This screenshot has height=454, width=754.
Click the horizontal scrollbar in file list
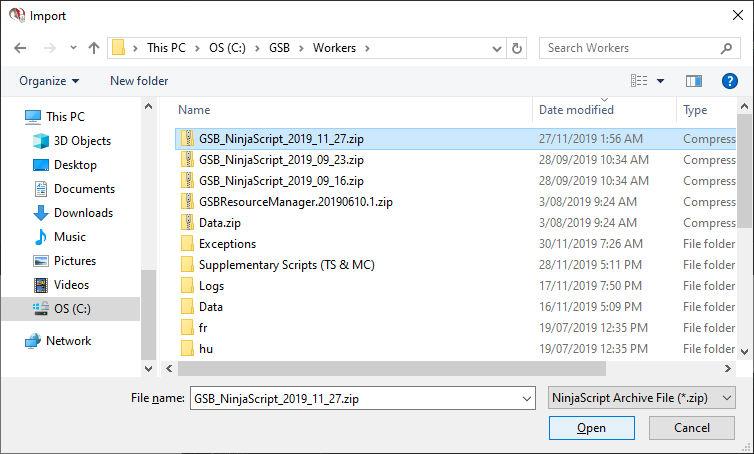pos(400,369)
